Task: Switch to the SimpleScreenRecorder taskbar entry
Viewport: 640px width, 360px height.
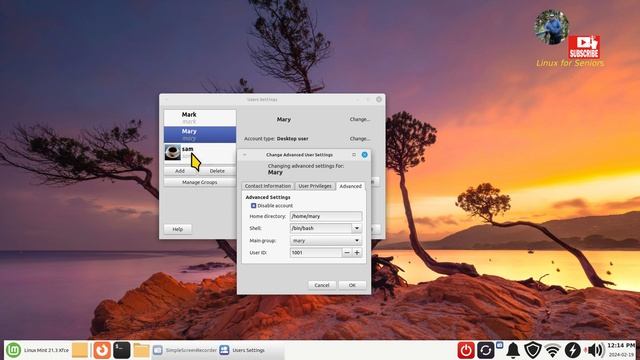Action: pyautogui.click(x=185, y=350)
